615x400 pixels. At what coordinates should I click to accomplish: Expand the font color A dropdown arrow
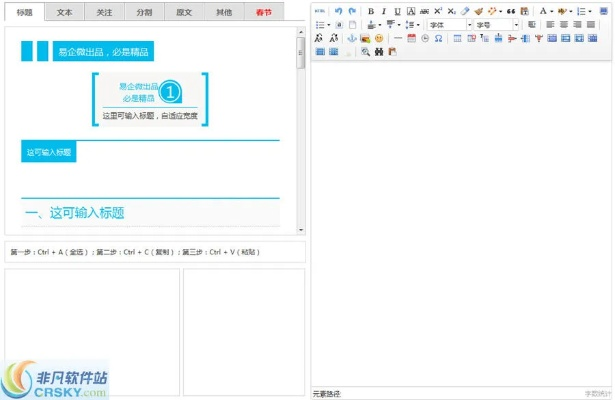click(x=552, y=11)
